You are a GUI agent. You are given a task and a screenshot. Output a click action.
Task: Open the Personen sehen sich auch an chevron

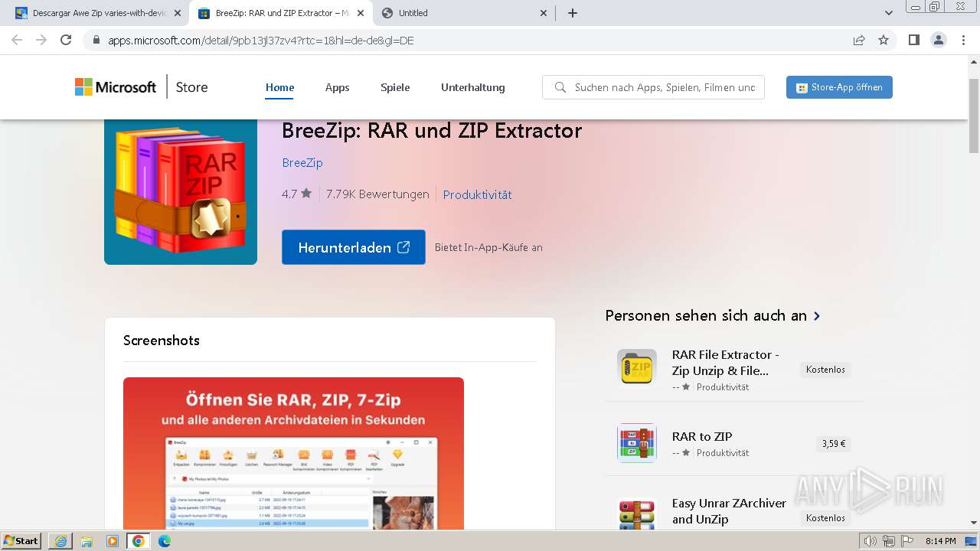817,315
